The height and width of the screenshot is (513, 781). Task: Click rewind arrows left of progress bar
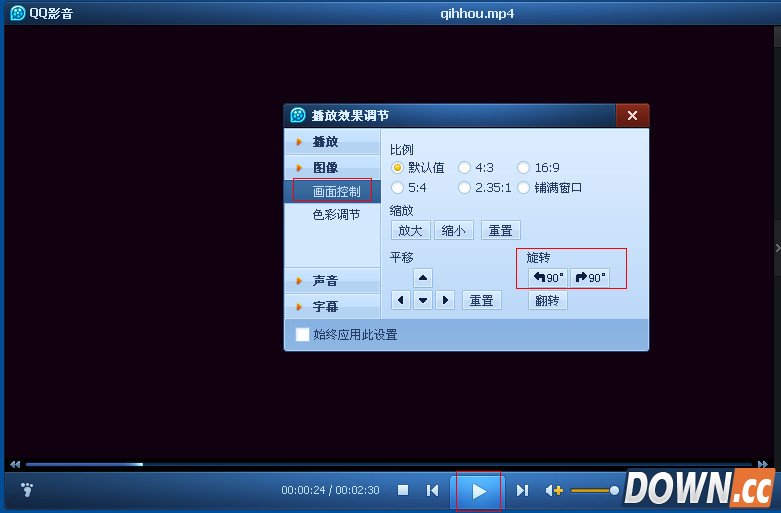pos(15,464)
